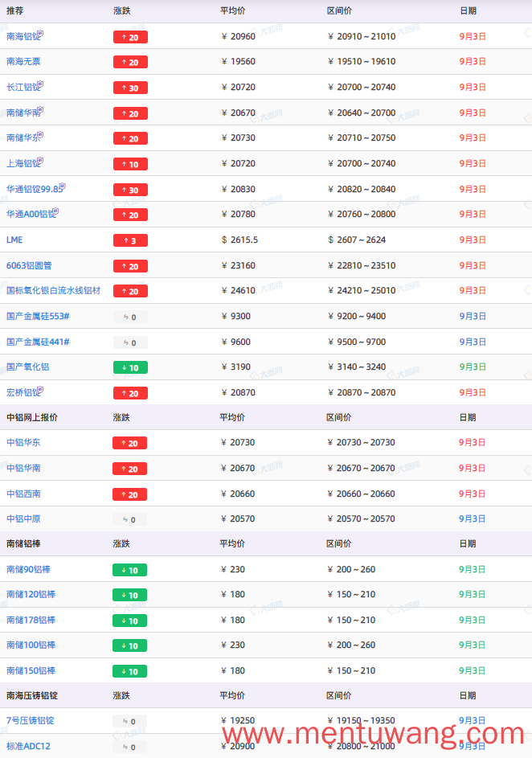Click the small icon beside 华通铝锭99.85
This screenshot has height=758, width=532.
(63, 186)
